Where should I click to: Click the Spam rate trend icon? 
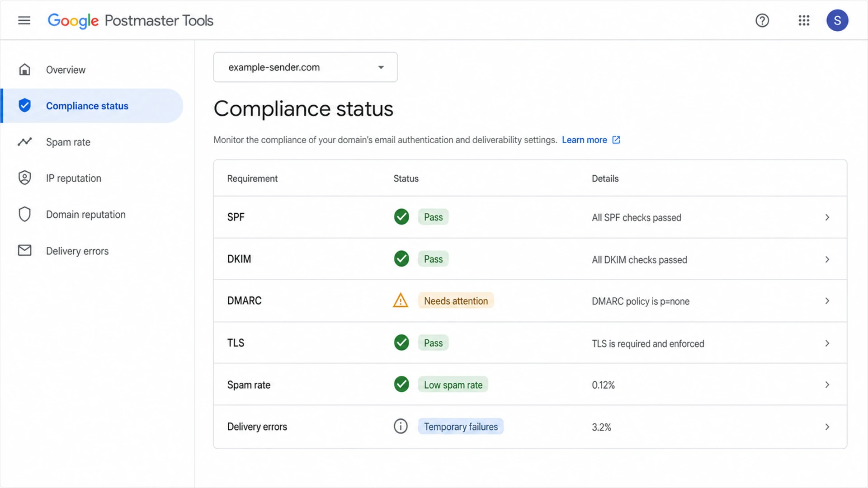[x=24, y=141]
